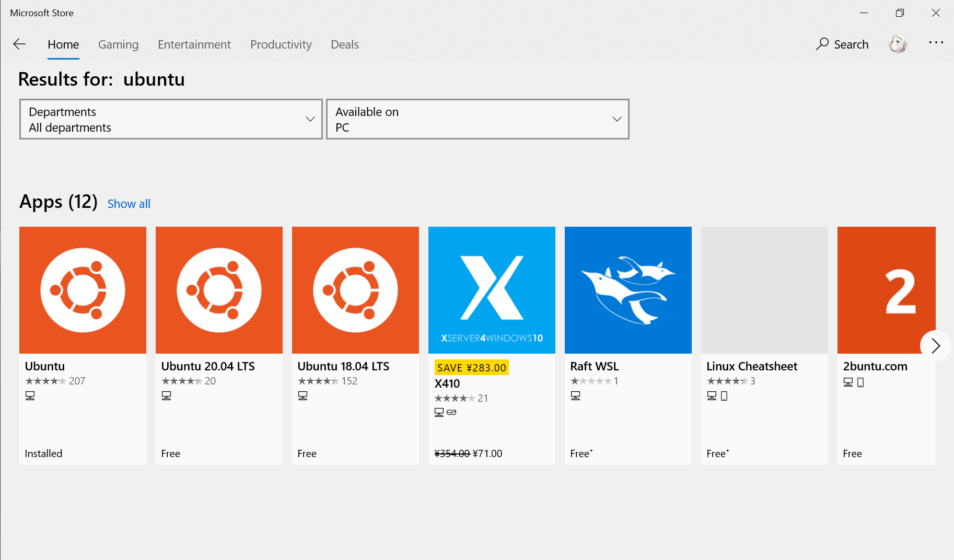Image resolution: width=954 pixels, height=560 pixels.
Task: Open the Raft WSL title
Action: coord(595,366)
